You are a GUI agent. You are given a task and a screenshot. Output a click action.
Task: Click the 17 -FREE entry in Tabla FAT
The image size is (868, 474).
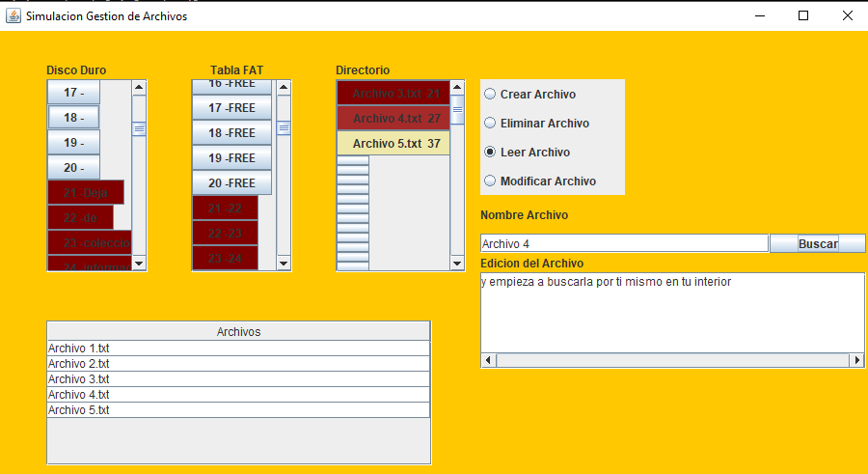231,107
